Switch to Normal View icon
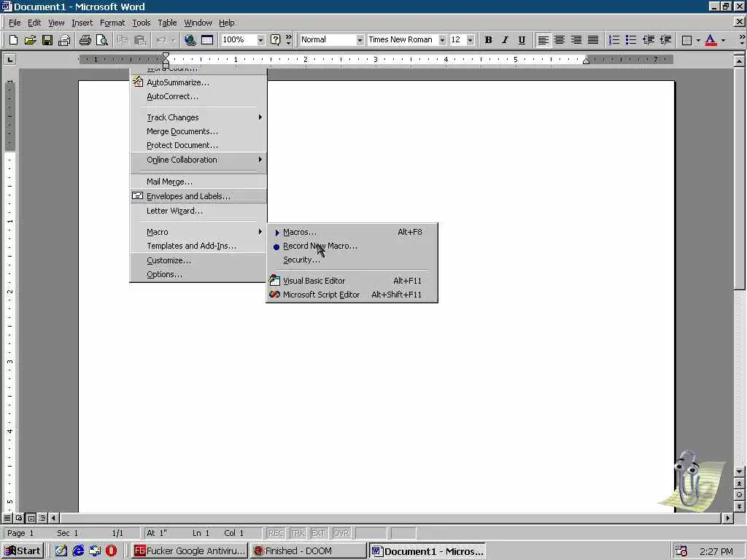747x560 pixels. point(7,518)
